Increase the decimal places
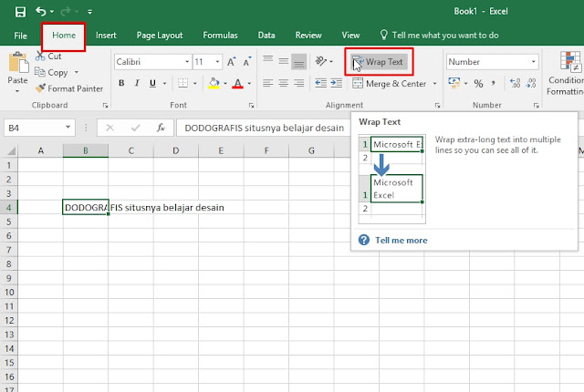The image size is (584, 392). tap(515, 83)
